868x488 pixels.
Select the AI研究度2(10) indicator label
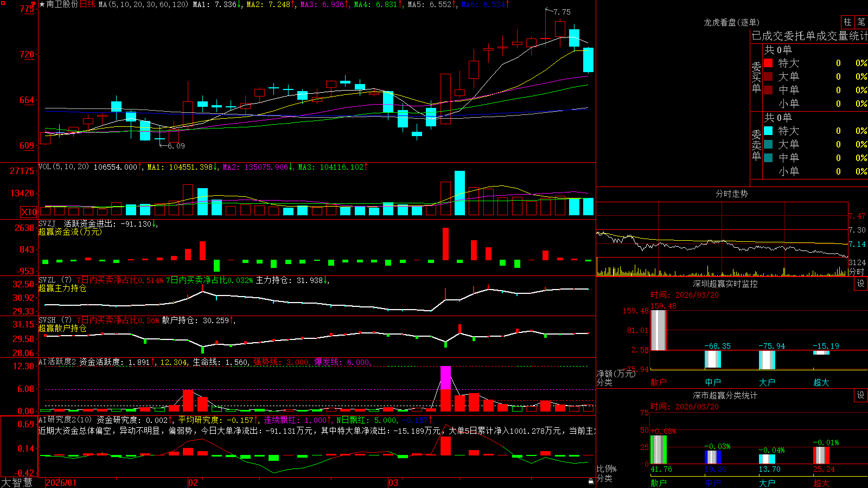[x=65, y=420]
